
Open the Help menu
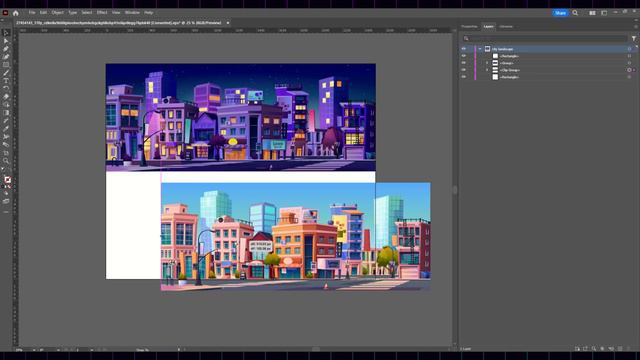149,13
